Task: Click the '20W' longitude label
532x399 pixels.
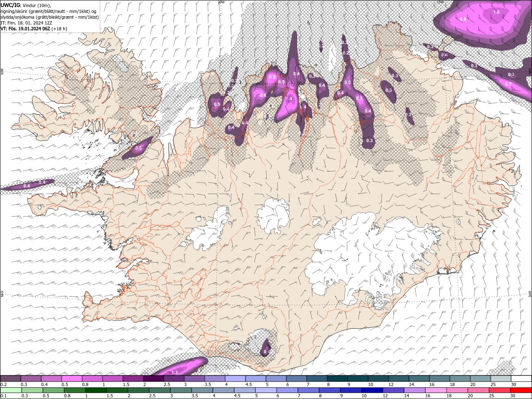Action: [221, 2]
